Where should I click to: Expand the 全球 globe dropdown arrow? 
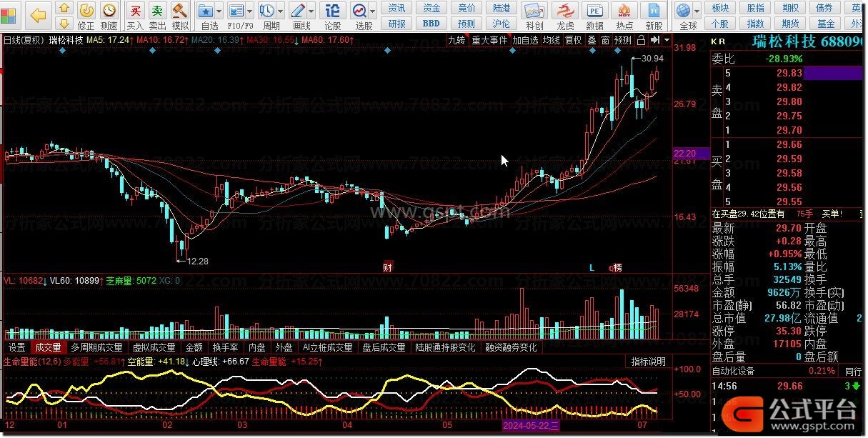coord(698,11)
